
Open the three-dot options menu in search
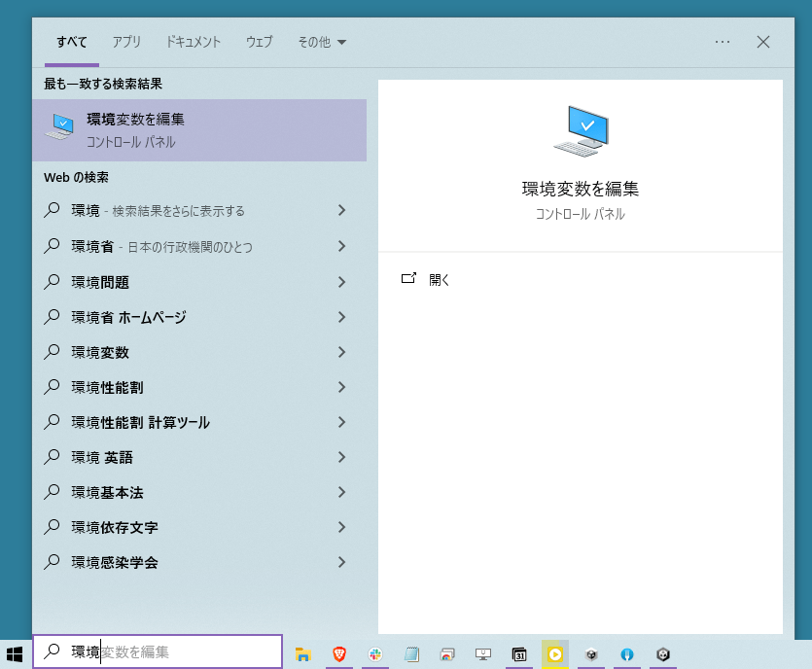[x=723, y=42]
